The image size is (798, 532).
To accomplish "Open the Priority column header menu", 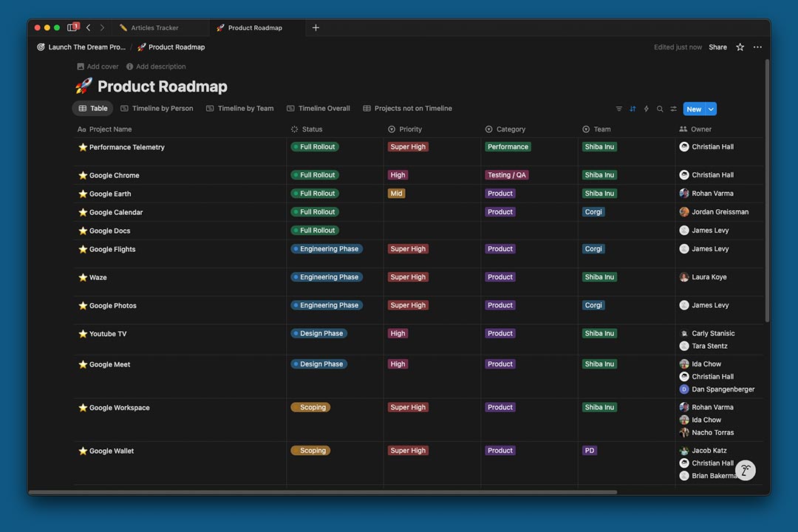I will pos(405,129).
